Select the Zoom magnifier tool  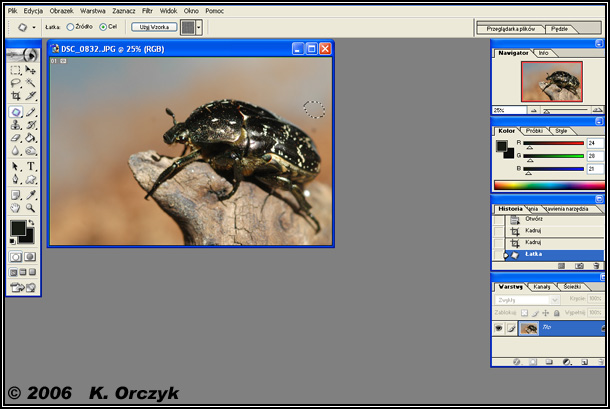click(x=31, y=209)
